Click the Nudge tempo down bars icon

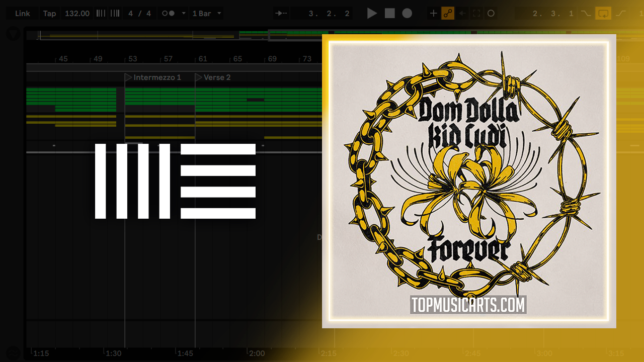101,14
